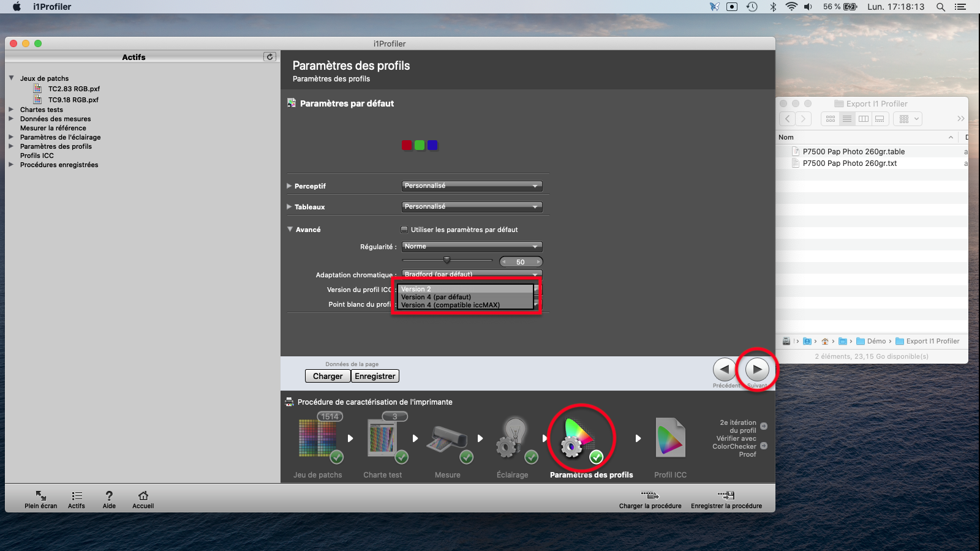Click the Charger button
The width and height of the screenshot is (980, 551).
click(328, 376)
